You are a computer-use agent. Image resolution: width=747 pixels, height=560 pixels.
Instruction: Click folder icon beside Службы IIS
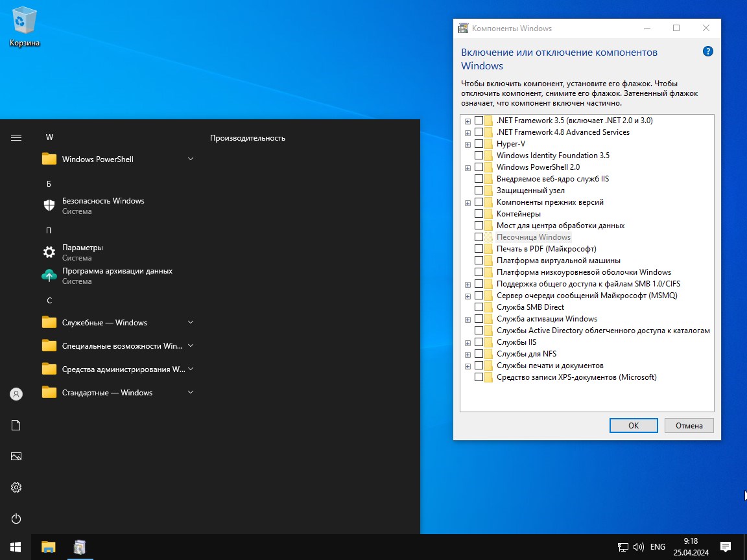(489, 342)
